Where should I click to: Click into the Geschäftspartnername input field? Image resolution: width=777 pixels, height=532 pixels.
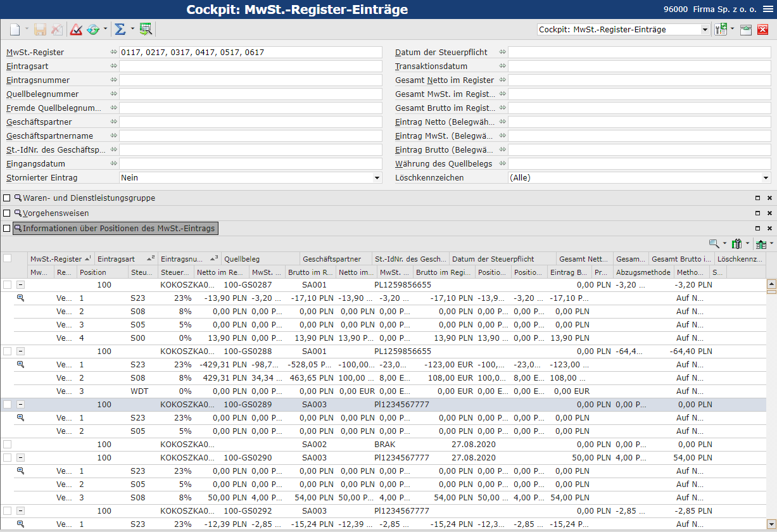(x=251, y=136)
